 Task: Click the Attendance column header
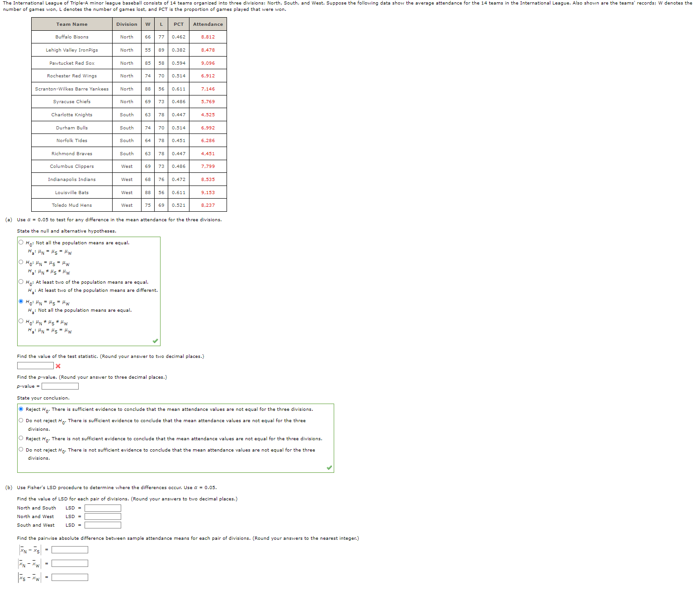[x=208, y=24]
